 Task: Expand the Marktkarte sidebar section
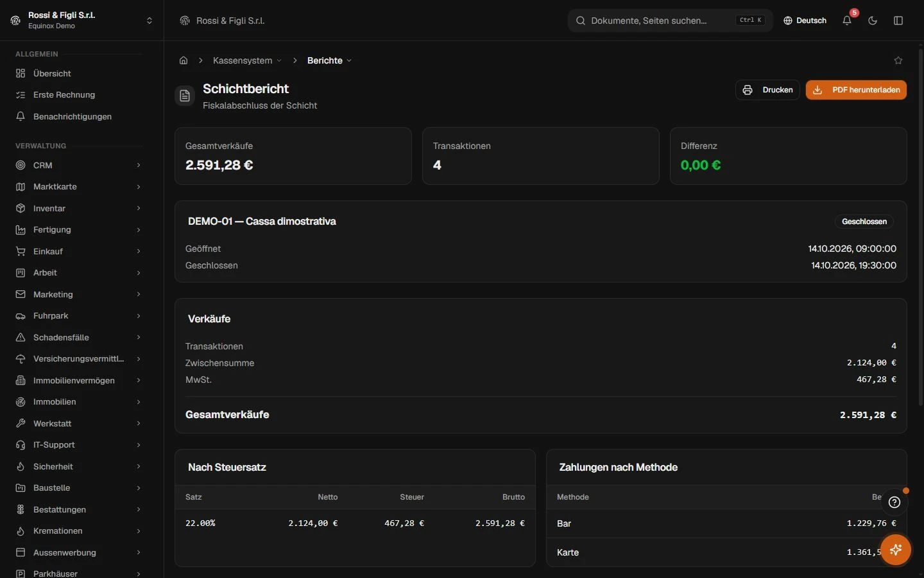coord(78,187)
